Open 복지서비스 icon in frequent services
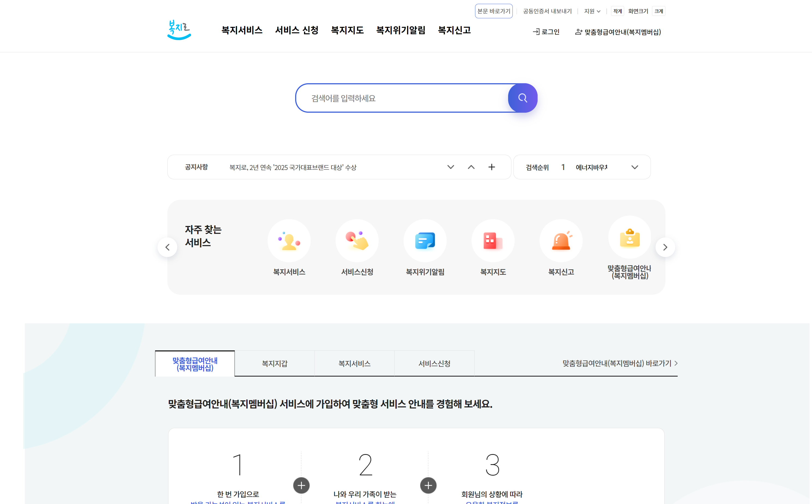Image resolution: width=812 pixels, height=504 pixels. point(289,241)
